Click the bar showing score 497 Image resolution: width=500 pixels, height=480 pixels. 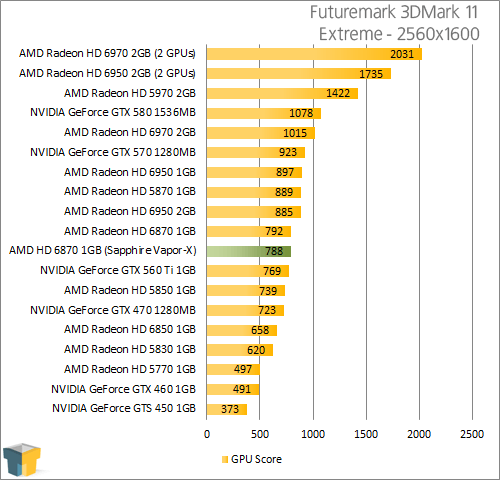(233, 370)
